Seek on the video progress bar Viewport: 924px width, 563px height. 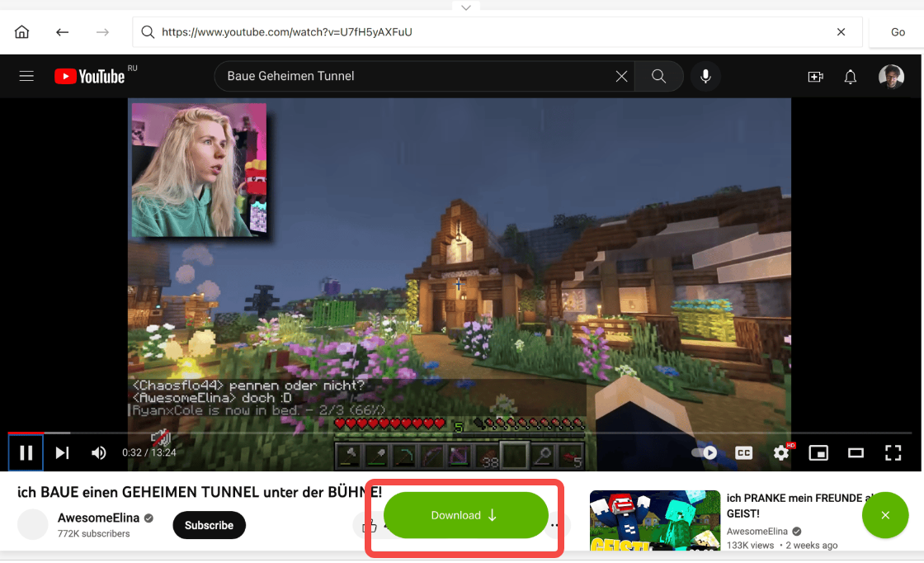[x=460, y=433]
